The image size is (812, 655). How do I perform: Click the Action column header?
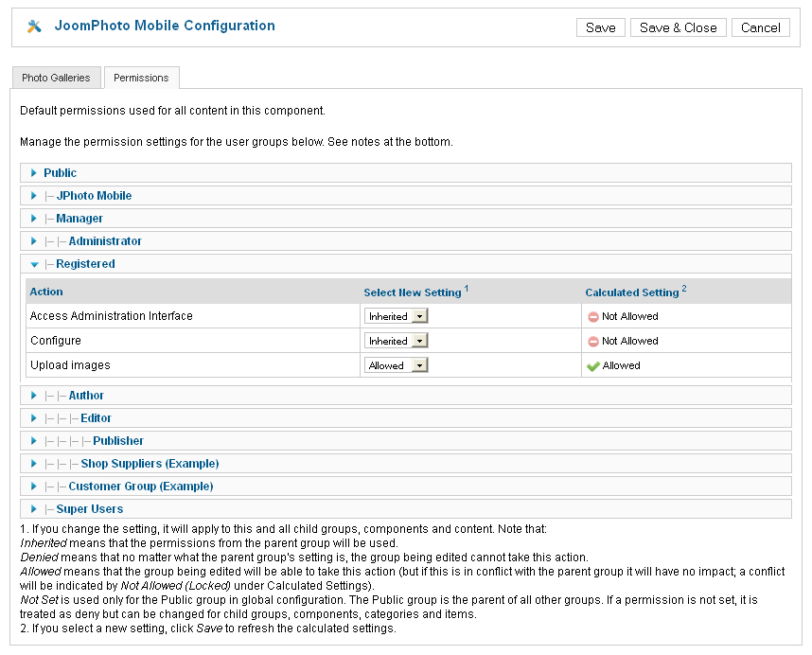coord(46,292)
